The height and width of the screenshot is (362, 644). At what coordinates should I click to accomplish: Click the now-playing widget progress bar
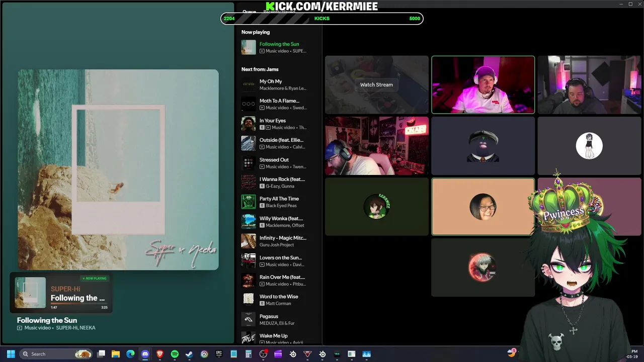79,304
